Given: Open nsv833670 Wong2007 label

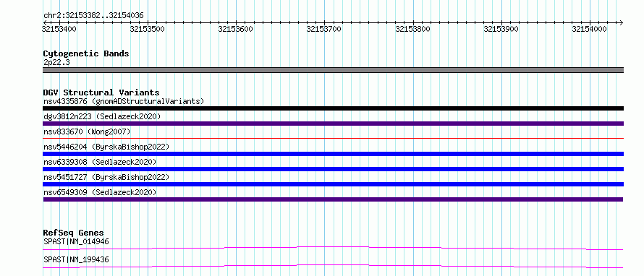Looking at the screenshot, I should pos(87,131).
